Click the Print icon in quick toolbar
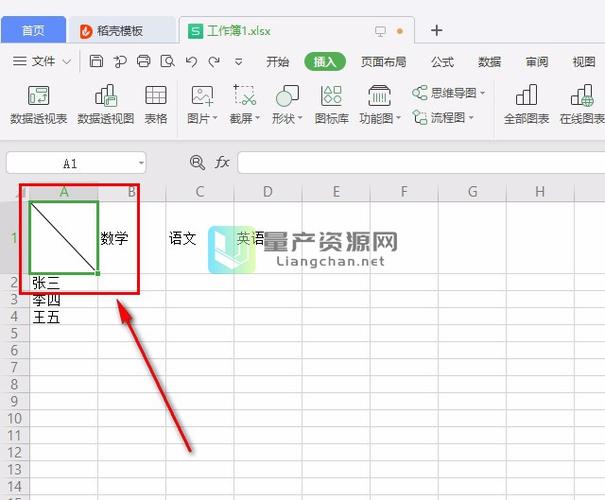The image size is (605, 500). click(144, 61)
